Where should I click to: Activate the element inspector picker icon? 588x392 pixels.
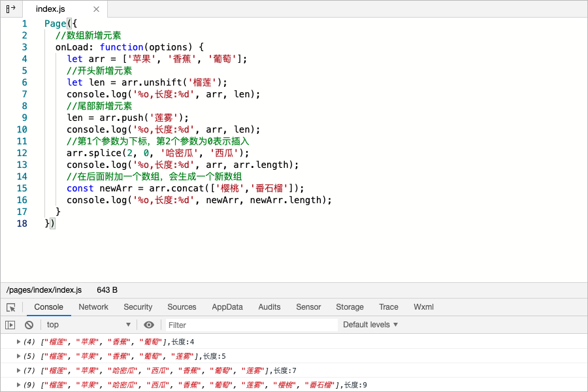[11, 307]
